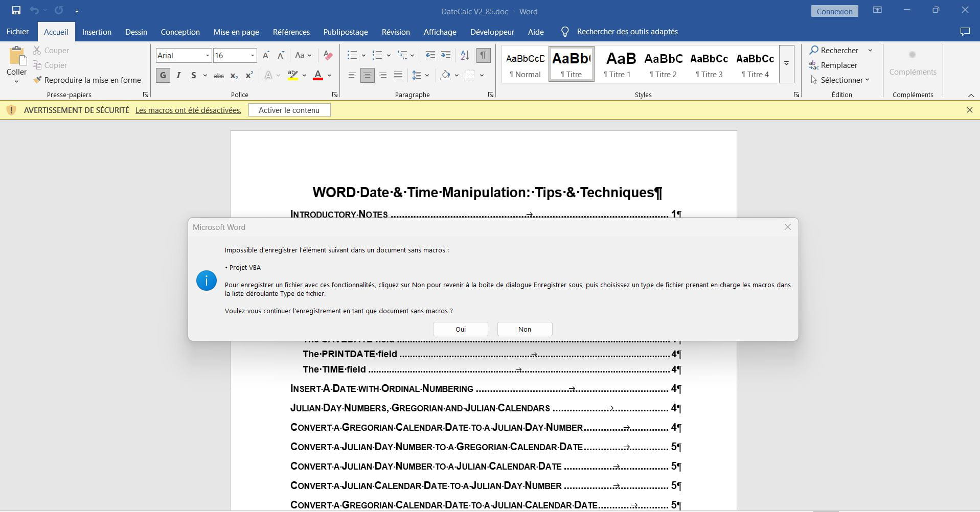Toggle show paragraph marks ¶ button

pyautogui.click(x=483, y=55)
